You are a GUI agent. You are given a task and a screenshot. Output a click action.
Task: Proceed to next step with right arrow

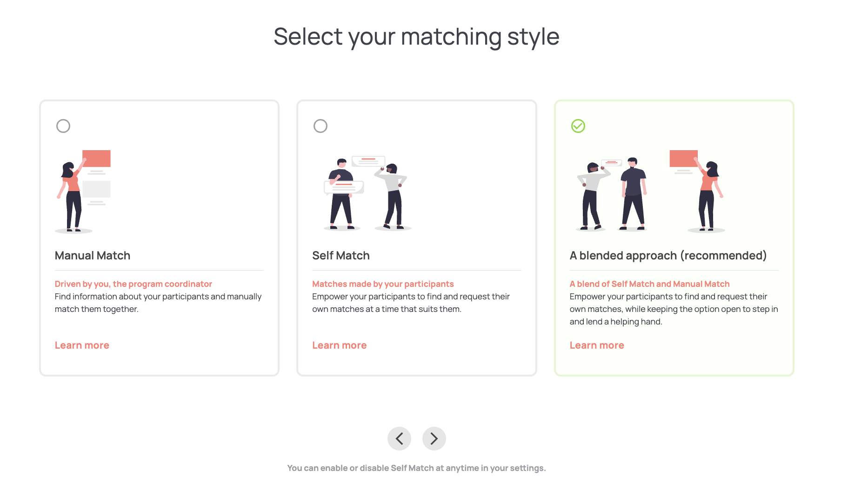[434, 438]
